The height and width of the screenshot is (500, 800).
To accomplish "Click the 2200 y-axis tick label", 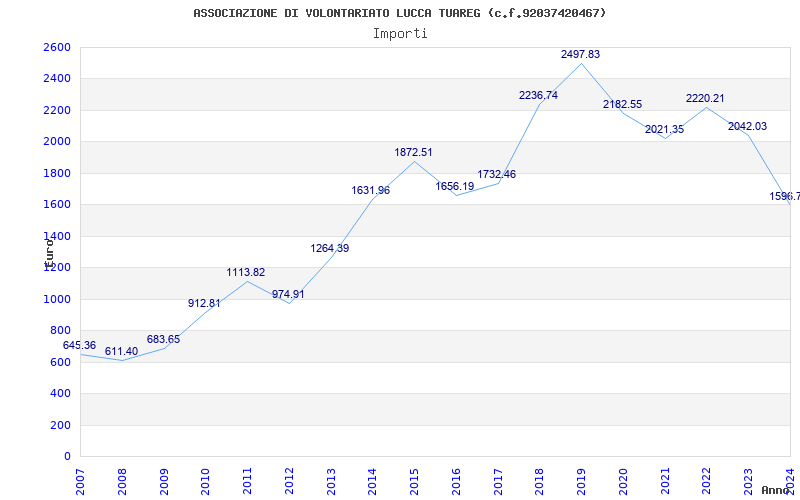I will [57, 110].
